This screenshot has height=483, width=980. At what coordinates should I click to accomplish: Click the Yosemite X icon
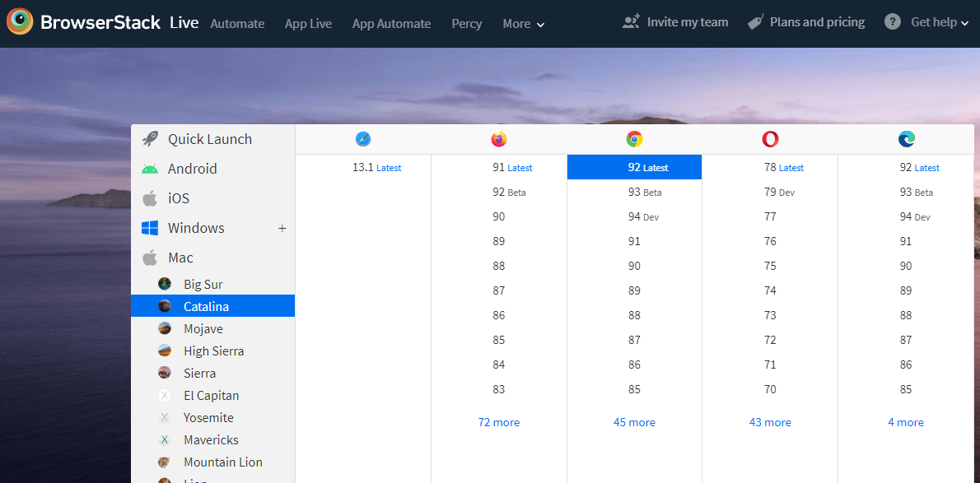point(165,417)
